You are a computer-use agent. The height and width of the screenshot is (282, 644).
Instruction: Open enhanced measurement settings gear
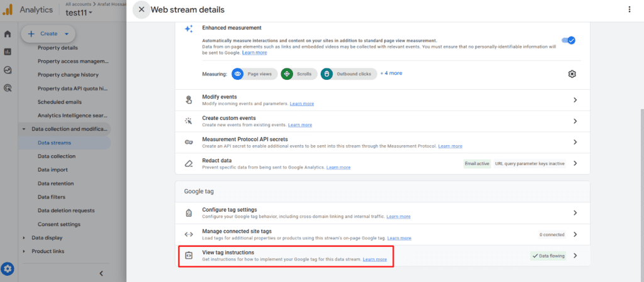pyautogui.click(x=572, y=73)
